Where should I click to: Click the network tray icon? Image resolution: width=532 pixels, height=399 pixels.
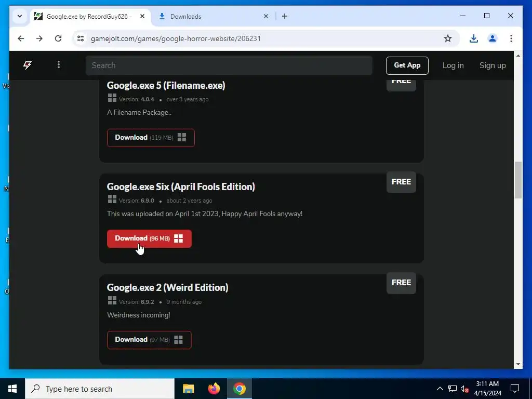click(453, 389)
